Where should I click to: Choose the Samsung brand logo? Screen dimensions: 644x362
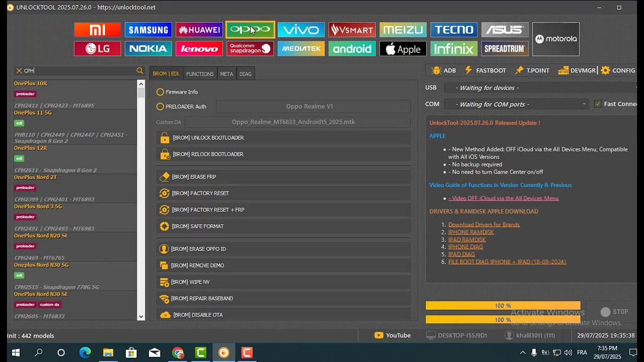(148, 30)
